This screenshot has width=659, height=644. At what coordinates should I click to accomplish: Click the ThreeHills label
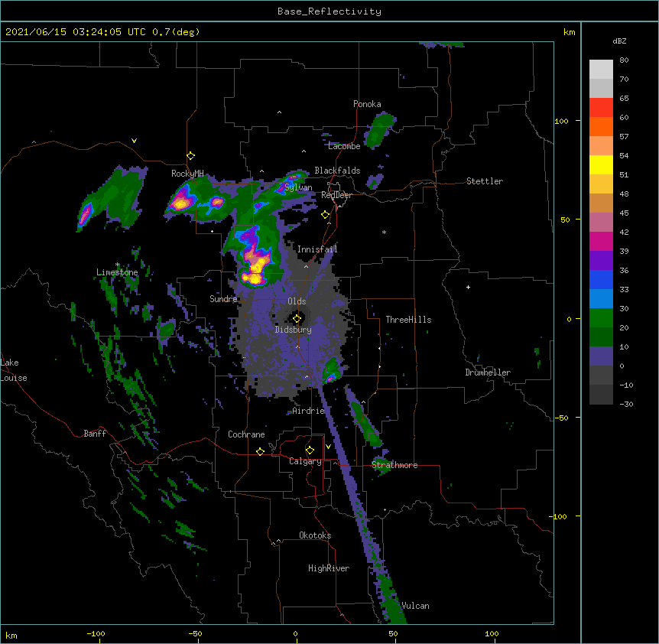coord(408,320)
